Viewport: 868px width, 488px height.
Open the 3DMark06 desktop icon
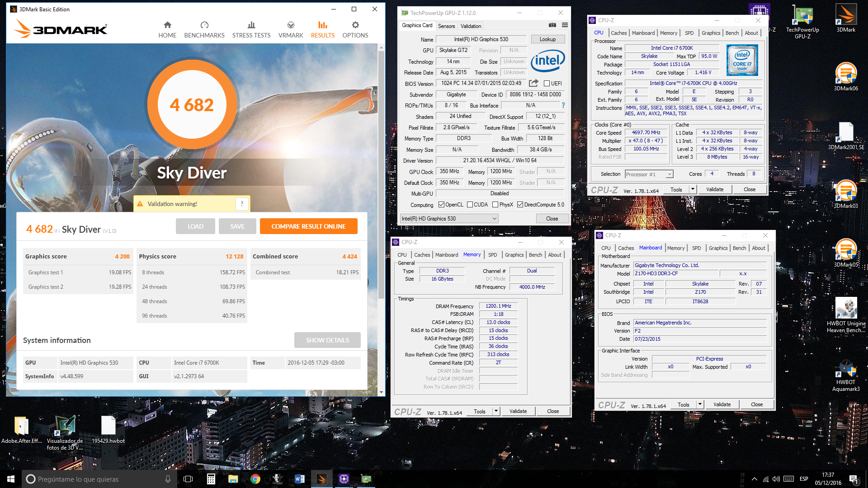846,77
